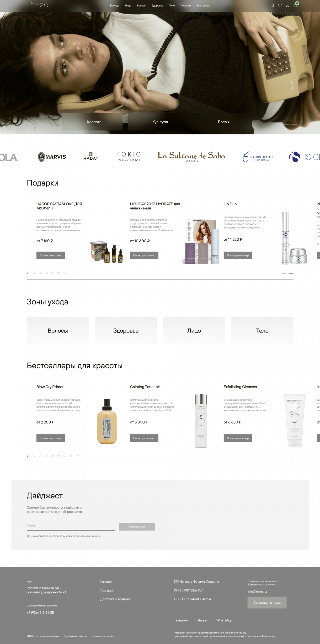
Task: Select the Культура hero tab
Action: pos(160,122)
